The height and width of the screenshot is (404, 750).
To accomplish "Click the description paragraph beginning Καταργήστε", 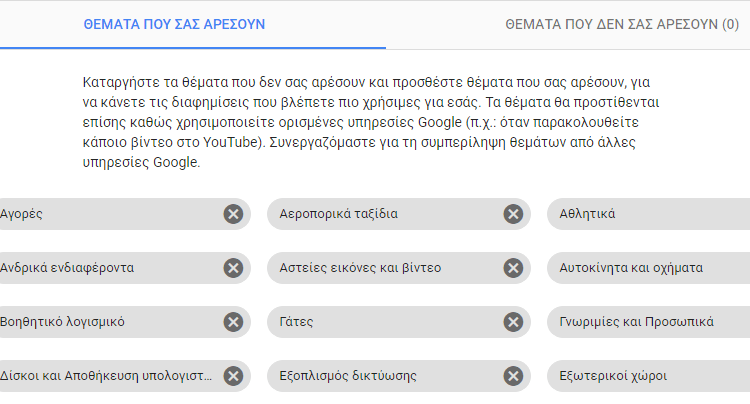I will (x=371, y=122).
